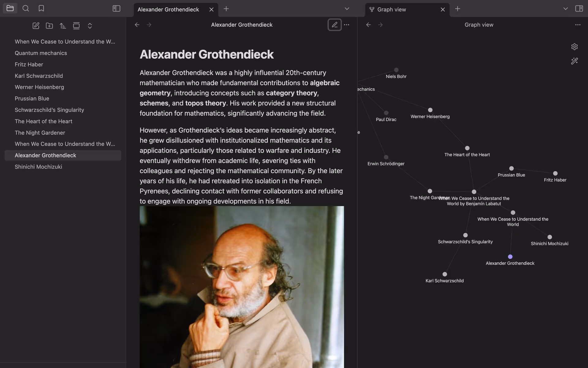This screenshot has height=368, width=588.
Task: Expand or collapse all file items
Action: 90,26
